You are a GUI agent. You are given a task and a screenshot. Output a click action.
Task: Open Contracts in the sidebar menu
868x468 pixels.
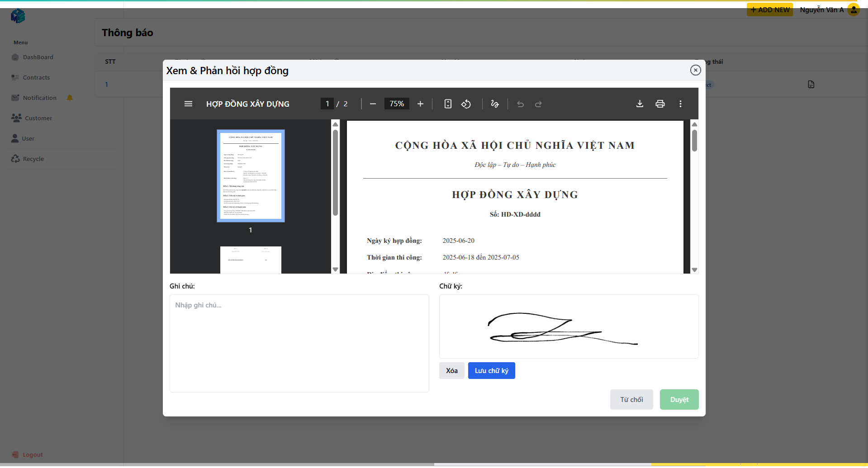tap(36, 78)
